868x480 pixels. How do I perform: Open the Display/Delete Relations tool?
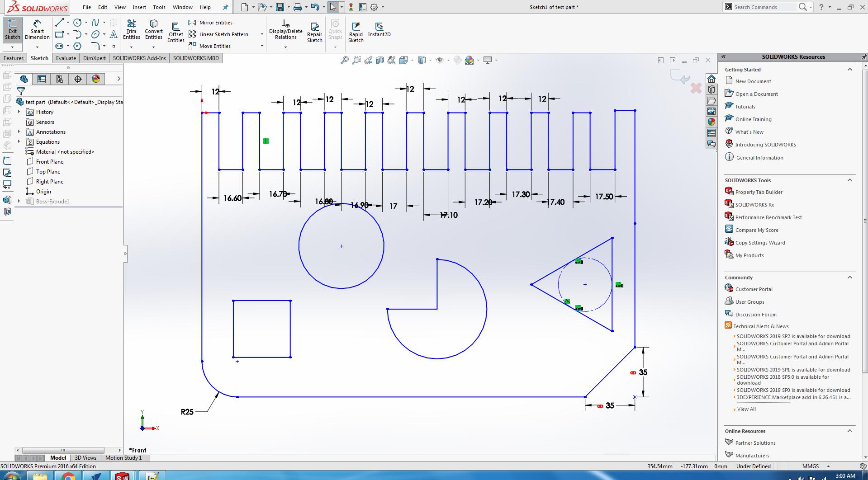point(285,30)
